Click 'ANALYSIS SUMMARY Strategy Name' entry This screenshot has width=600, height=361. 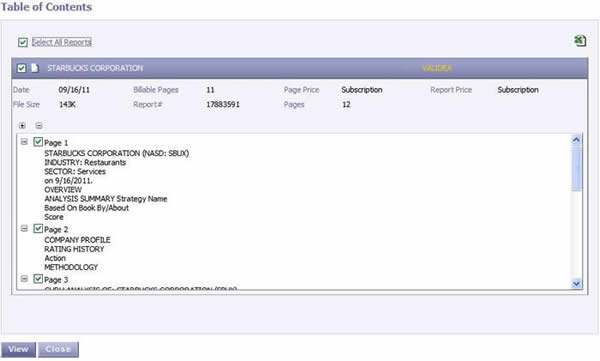pyautogui.click(x=106, y=199)
